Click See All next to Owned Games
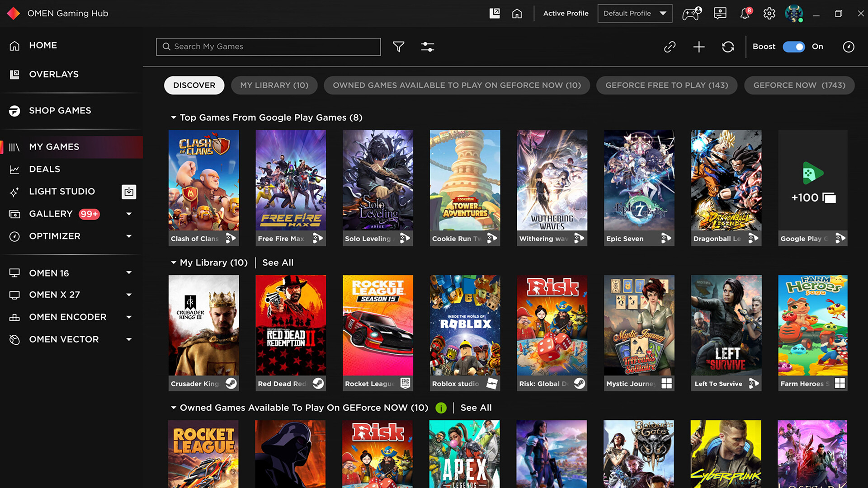 tap(476, 408)
